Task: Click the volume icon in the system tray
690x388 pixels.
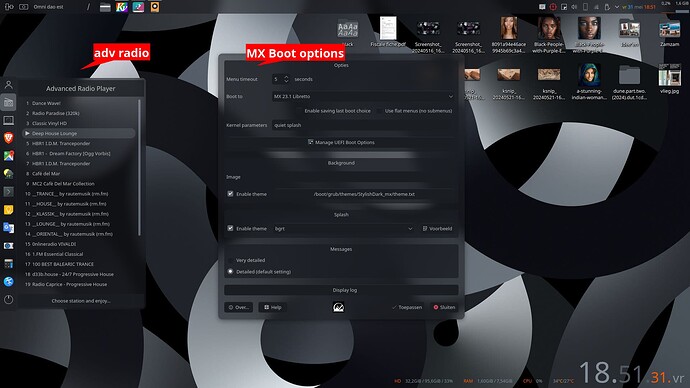Action: tap(574, 7)
